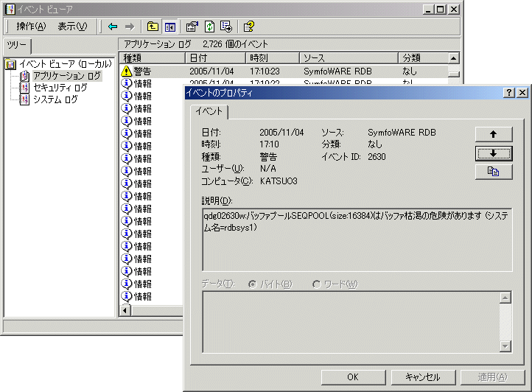The width and height of the screenshot is (532, 392).
Task: Click inside the empty データ text area
Action: pyautogui.click(x=351, y=322)
